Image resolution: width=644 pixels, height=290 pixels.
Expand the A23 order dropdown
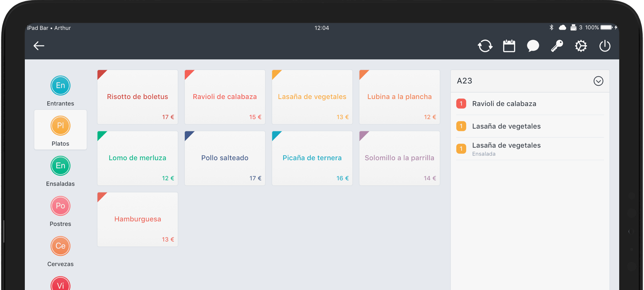[598, 81]
